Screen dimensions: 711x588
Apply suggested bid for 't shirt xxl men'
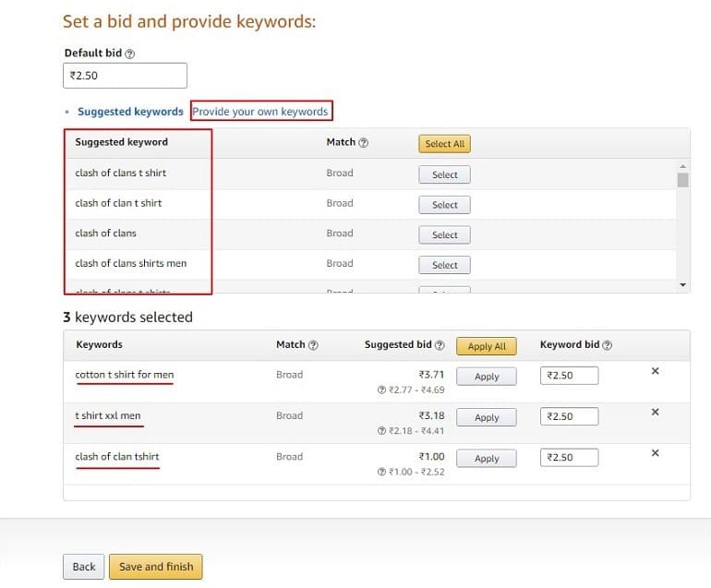click(x=487, y=417)
